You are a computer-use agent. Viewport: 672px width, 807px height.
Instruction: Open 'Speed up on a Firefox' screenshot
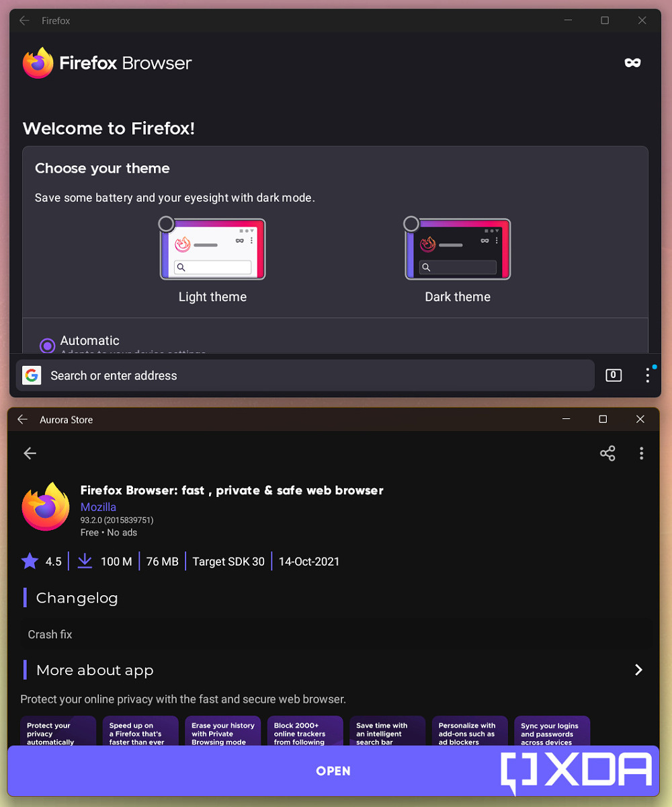pyautogui.click(x=140, y=731)
